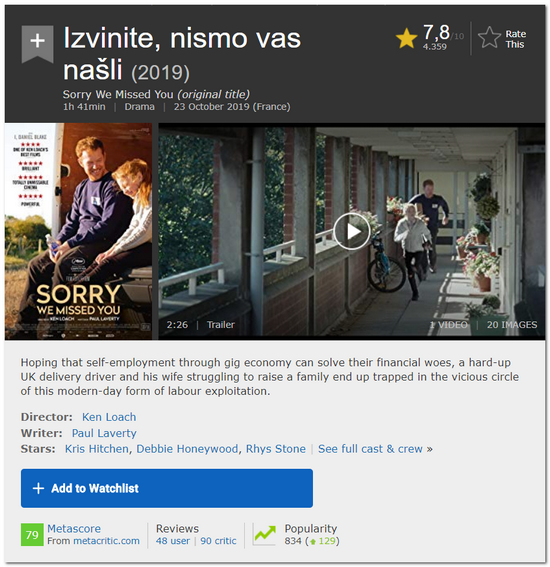Open the 48 user reviews

click(x=172, y=541)
